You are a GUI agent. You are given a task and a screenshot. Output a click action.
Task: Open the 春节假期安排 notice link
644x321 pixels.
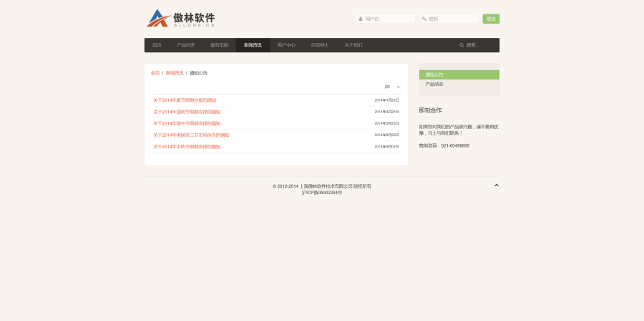pyautogui.click(x=185, y=100)
